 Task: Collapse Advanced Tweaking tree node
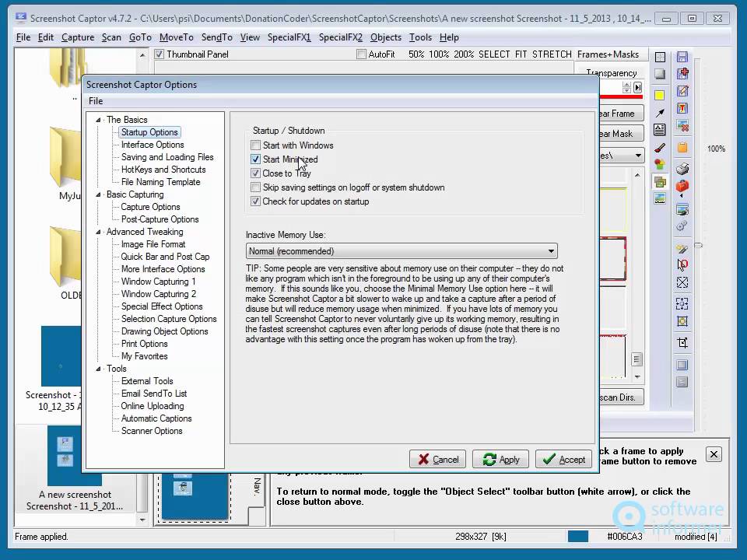tap(98, 232)
